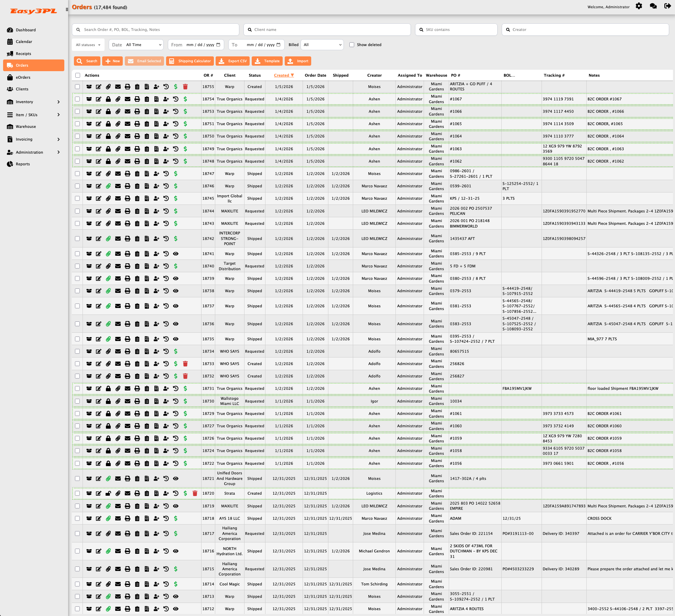Viewport: 675px width, 616px height.
Task: Open the Billed All dropdown
Action: [x=322, y=45]
